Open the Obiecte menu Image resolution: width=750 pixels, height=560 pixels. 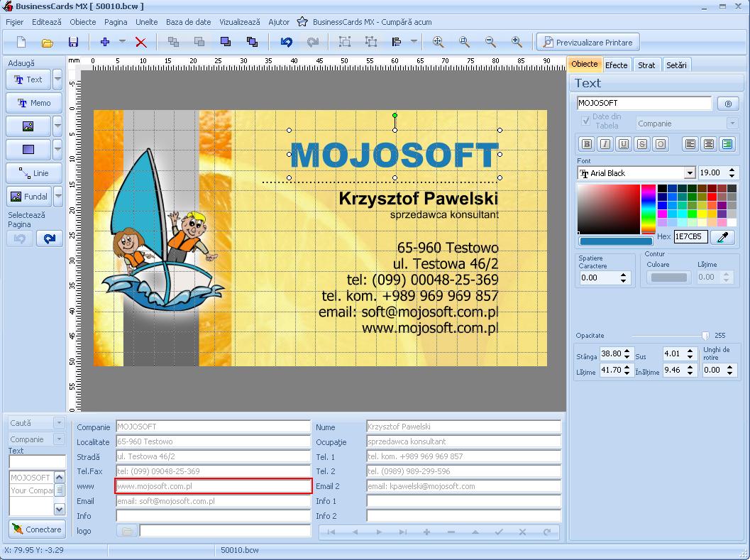tap(83, 22)
